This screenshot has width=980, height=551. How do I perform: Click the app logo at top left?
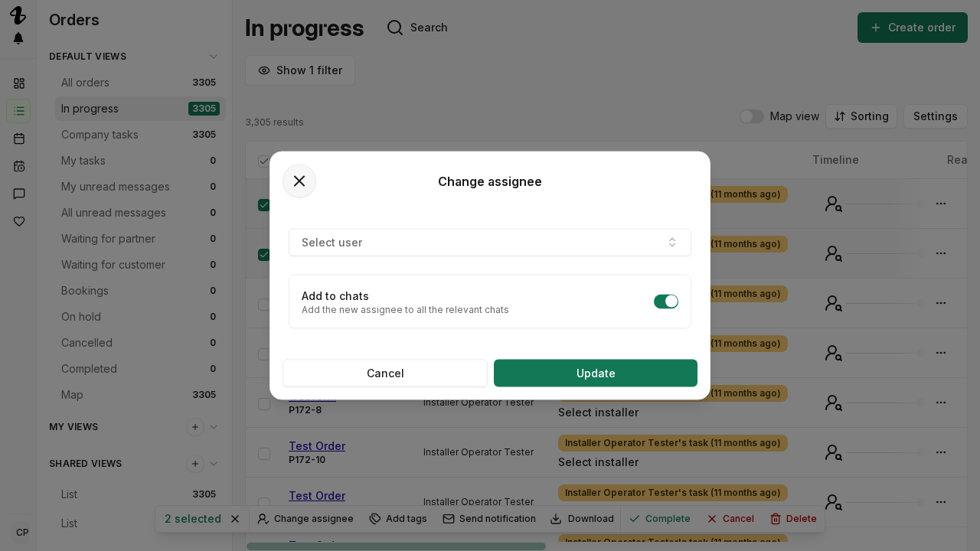tap(18, 15)
